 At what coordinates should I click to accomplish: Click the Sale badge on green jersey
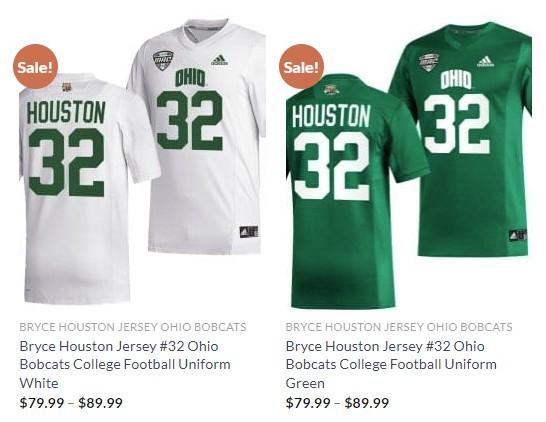(301, 67)
